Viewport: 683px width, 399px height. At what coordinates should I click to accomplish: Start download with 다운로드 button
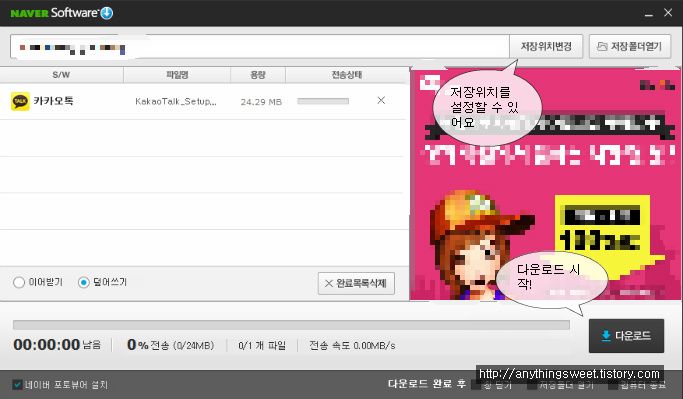626,336
